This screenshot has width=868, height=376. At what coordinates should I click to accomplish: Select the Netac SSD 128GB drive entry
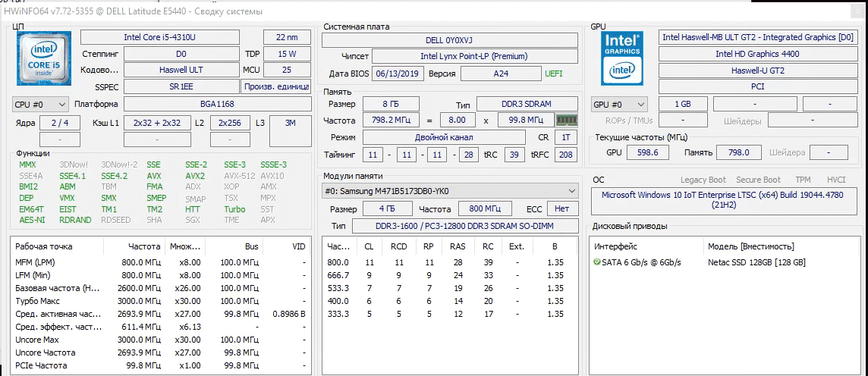click(756, 262)
